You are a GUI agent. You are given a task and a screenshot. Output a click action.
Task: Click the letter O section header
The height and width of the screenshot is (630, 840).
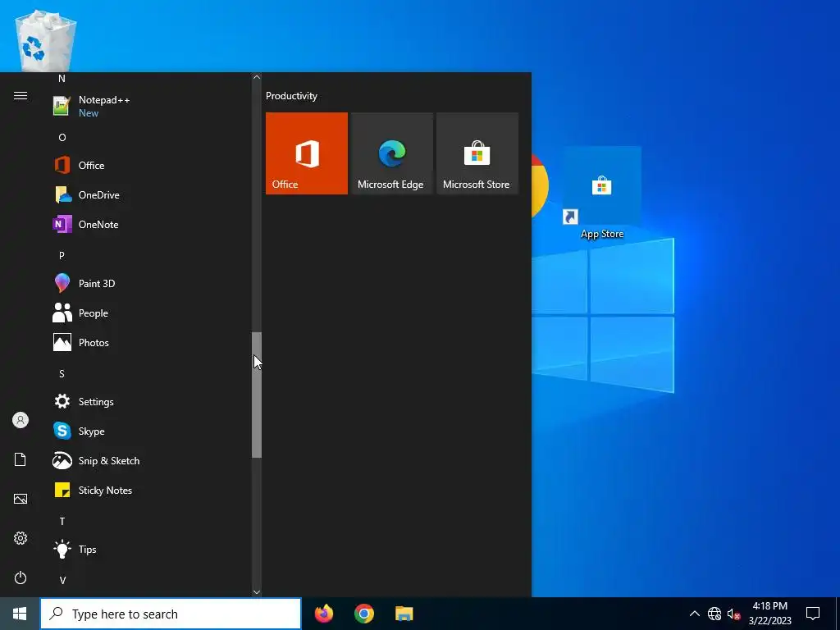(62, 138)
